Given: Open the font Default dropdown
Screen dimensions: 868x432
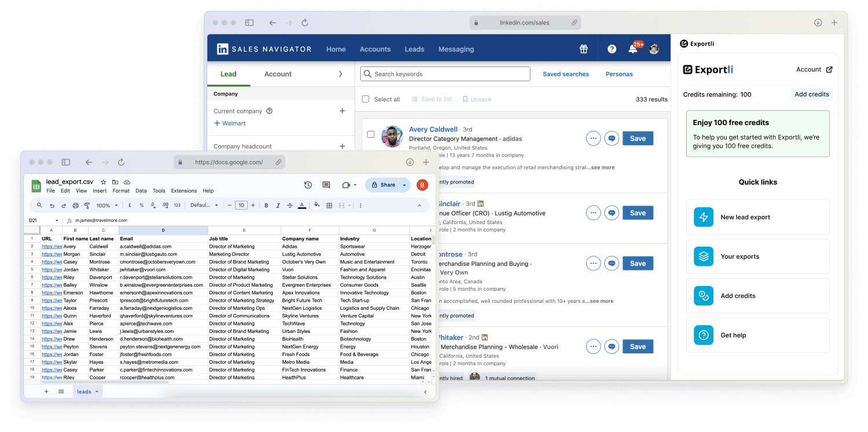Looking at the screenshot, I should pyautogui.click(x=204, y=205).
